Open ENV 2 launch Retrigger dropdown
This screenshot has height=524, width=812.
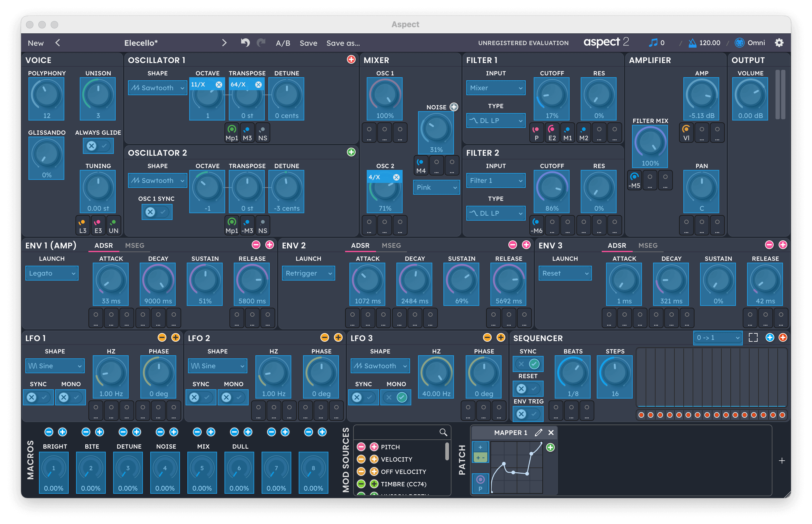309,273
